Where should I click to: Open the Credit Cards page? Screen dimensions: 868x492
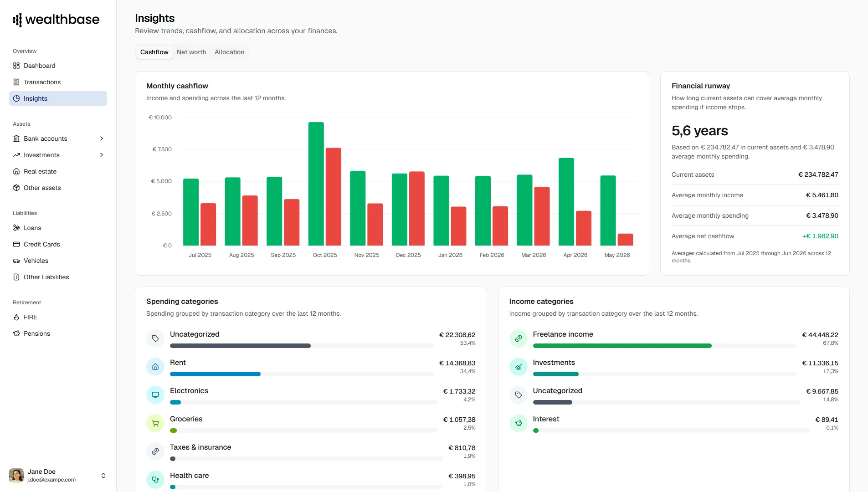click(x=58, y=244)
